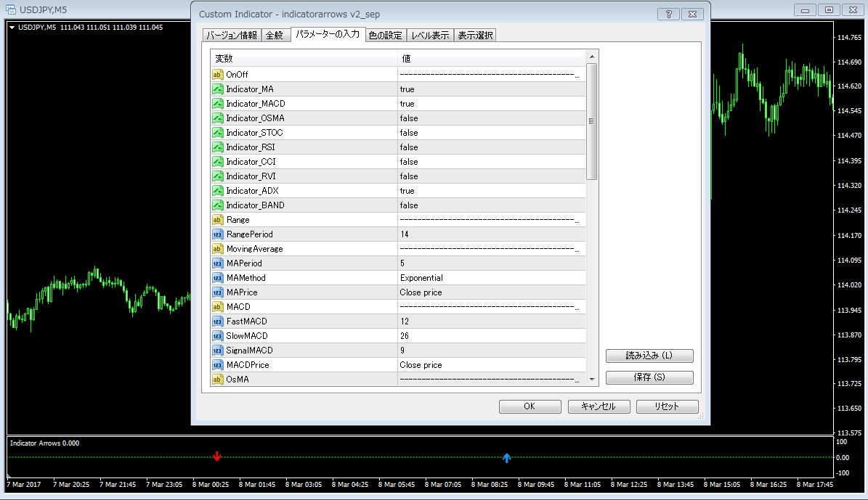This screenshot has width=868, height=500.
Task: Open MACDPrice Close price dropdown
Action: coord(492,364)
